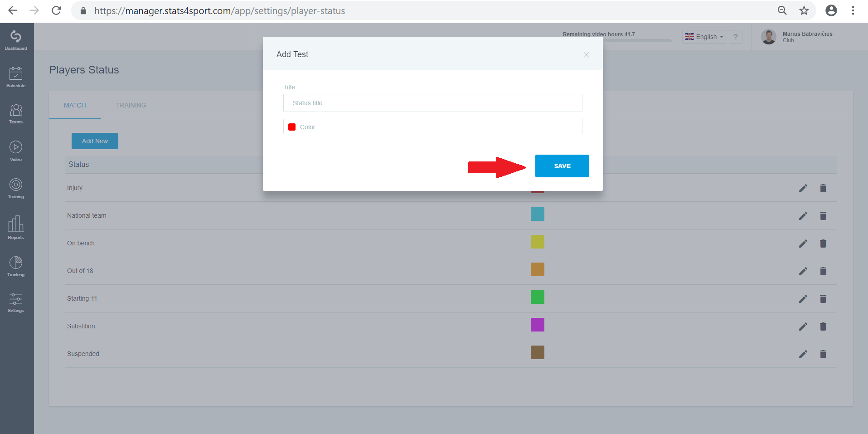This screenshot has width=868, height=434.
Task: Expand the English language dropdown
Action: coord(704,37)
